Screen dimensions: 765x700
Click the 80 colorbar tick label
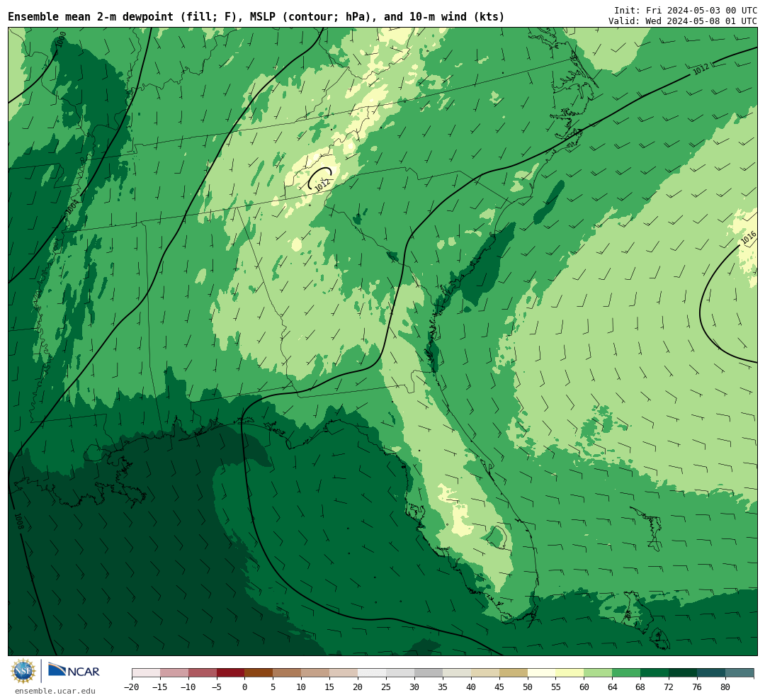(x=725, y=687)
